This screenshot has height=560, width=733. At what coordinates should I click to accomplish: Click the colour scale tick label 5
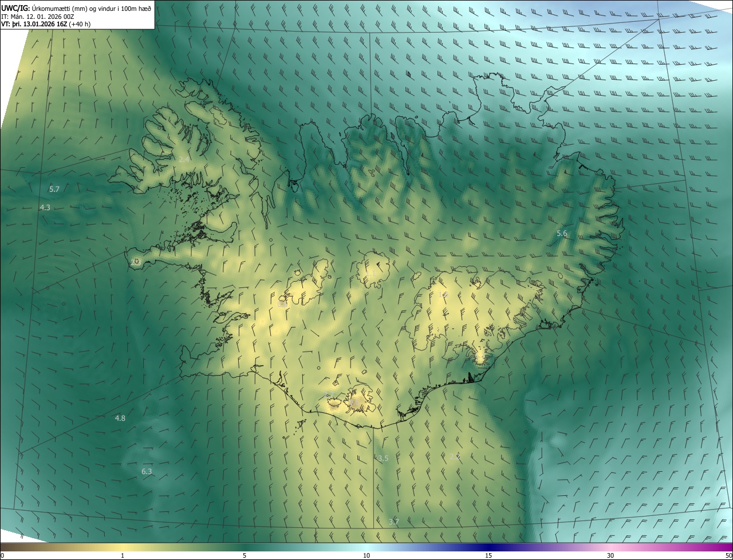245,555
